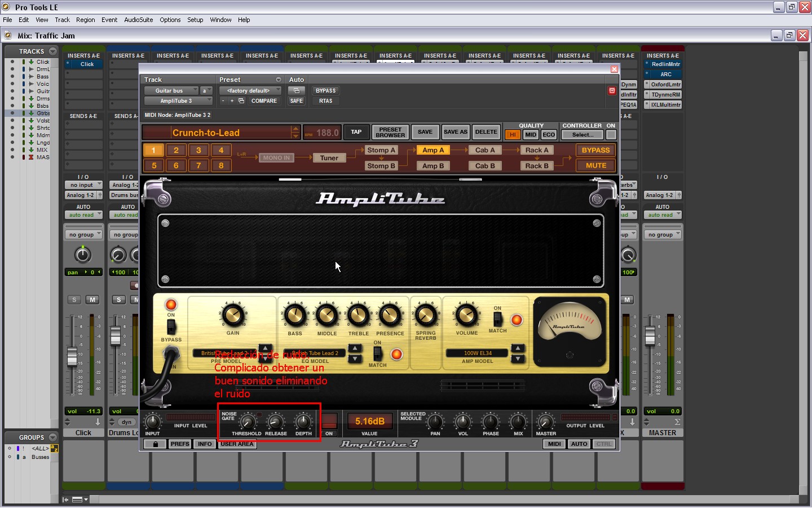Enable the CONTROLLER ON checkbox

(611, 135)
